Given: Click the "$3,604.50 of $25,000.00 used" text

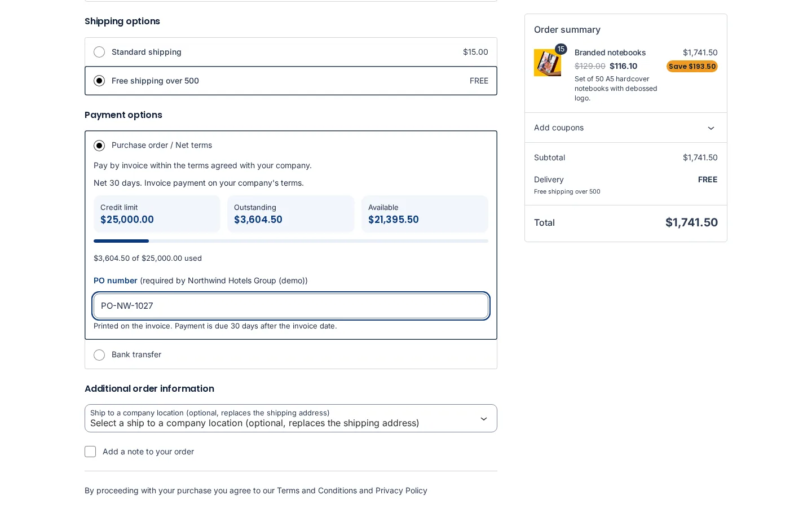Looking at the screenshot, I should click(148, 259).
